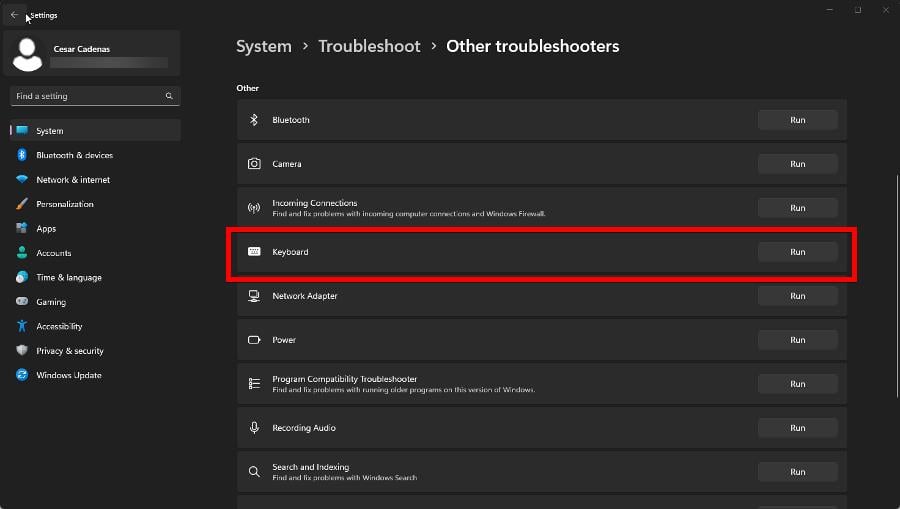The width and height of the screenshot is (900, 509).
Task: Open Bluetooth & devices settings
Action: (x=74, y=155)
